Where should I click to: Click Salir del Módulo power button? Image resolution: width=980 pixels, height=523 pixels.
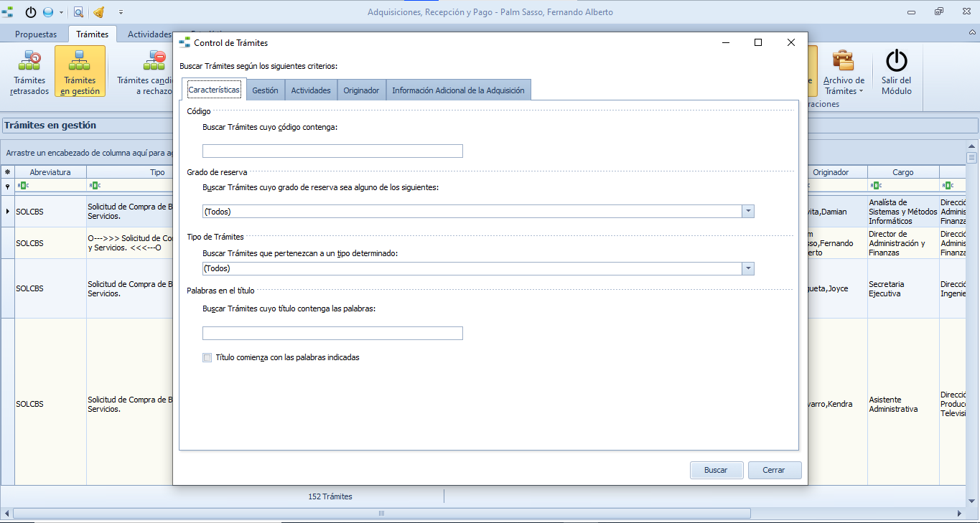pos(897,72)
